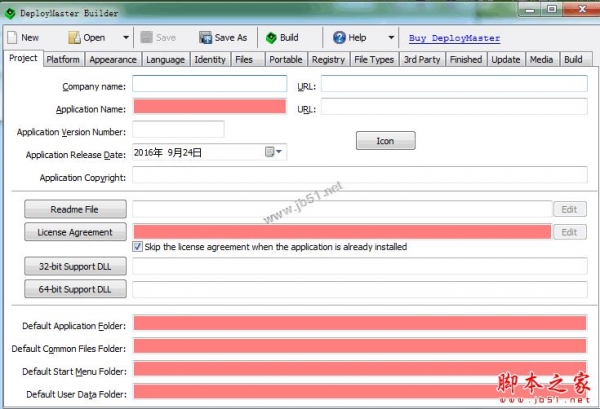
Task: Click the 32-bit Support DLL path field
Action: [x=360, y=266]
